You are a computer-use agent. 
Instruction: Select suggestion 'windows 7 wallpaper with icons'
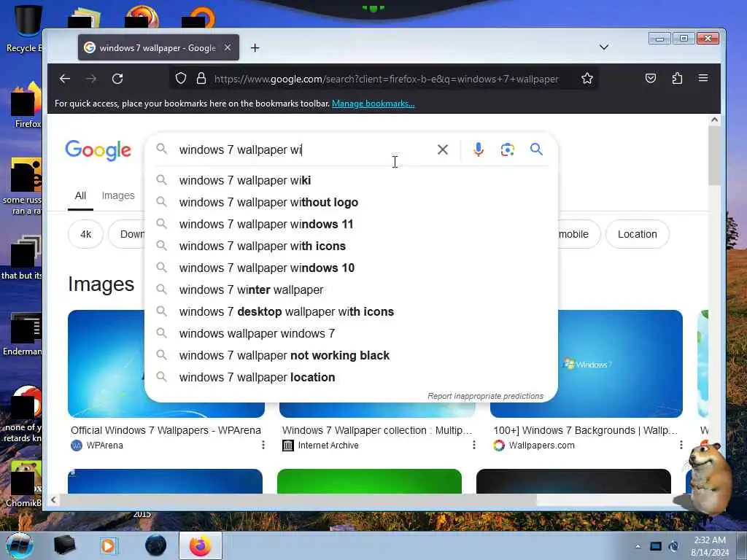pyautogui.click(x=351, y=246)
